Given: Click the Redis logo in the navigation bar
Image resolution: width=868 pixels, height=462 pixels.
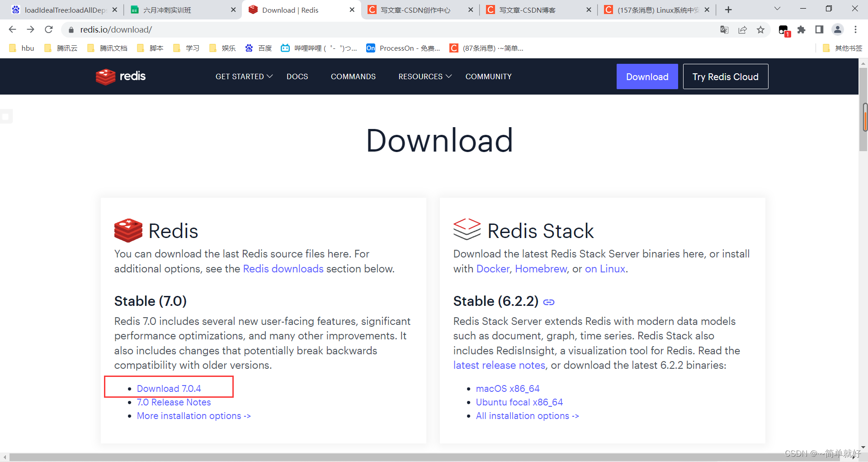Looking at the screenshot, I should 120,76.
